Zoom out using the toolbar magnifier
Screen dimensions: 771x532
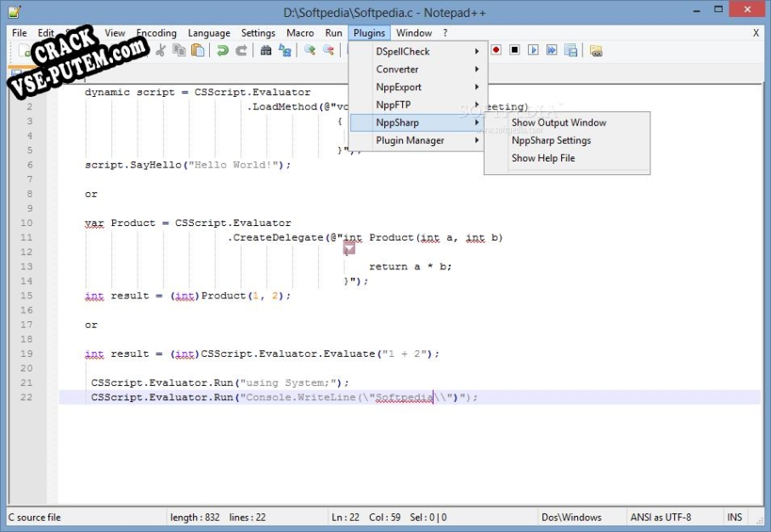pos(328,51)
